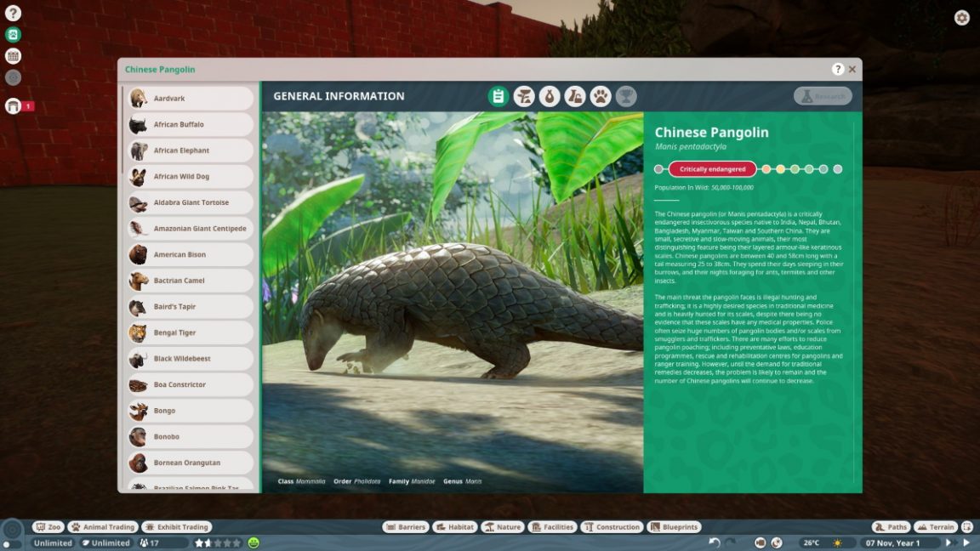Image resolution: width=980 pixels, height=551 pixels.
Task: Click the Chinese Pangolin preview image
Action: (x=453, y=303)
